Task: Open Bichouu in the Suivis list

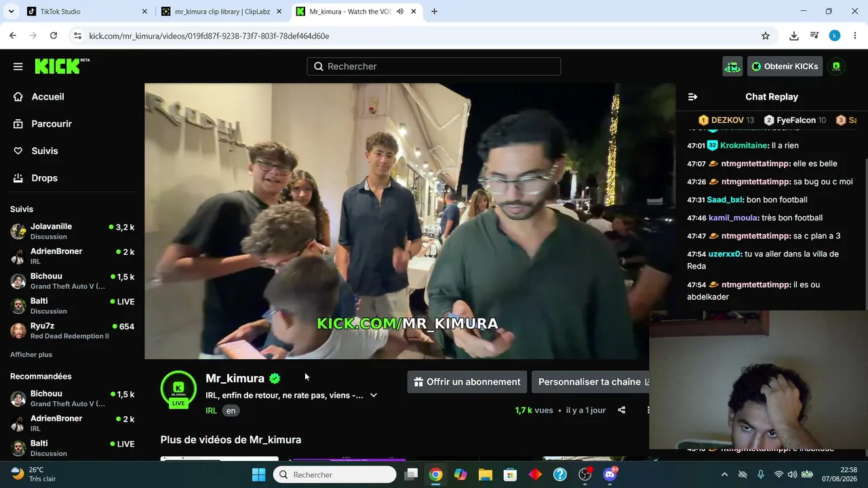Action: (73, 281)
